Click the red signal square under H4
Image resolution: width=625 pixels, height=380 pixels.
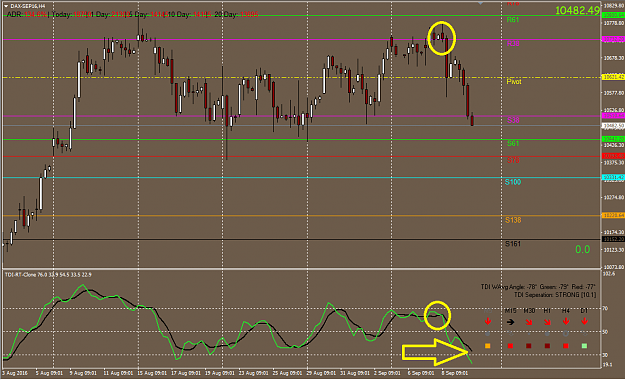[x=566, y=346]
